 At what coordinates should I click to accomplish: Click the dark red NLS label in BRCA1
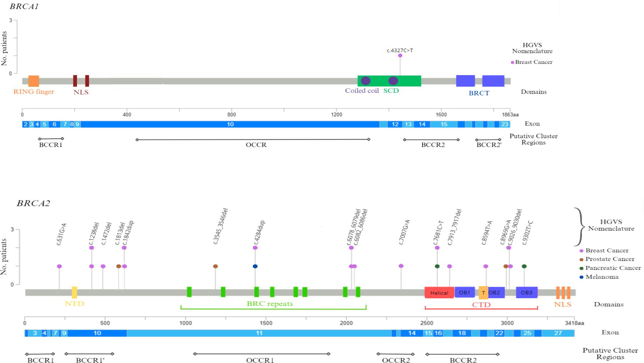click(81, 92)
